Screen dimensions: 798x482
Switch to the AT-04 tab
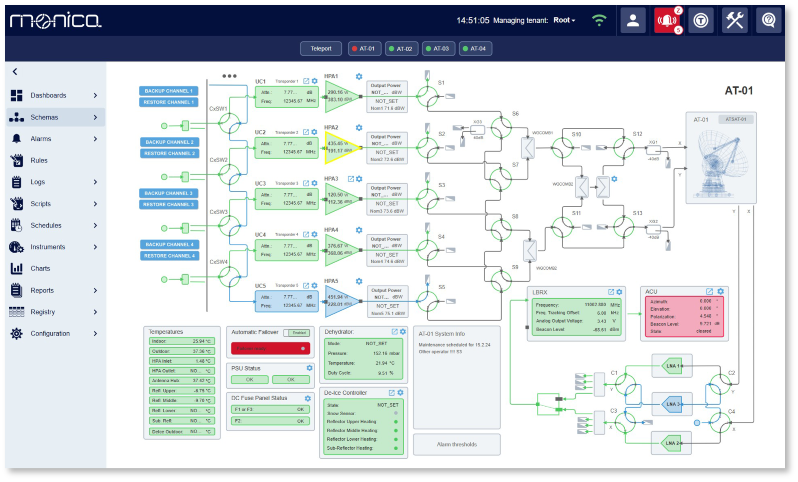click(x=475, y=49)
